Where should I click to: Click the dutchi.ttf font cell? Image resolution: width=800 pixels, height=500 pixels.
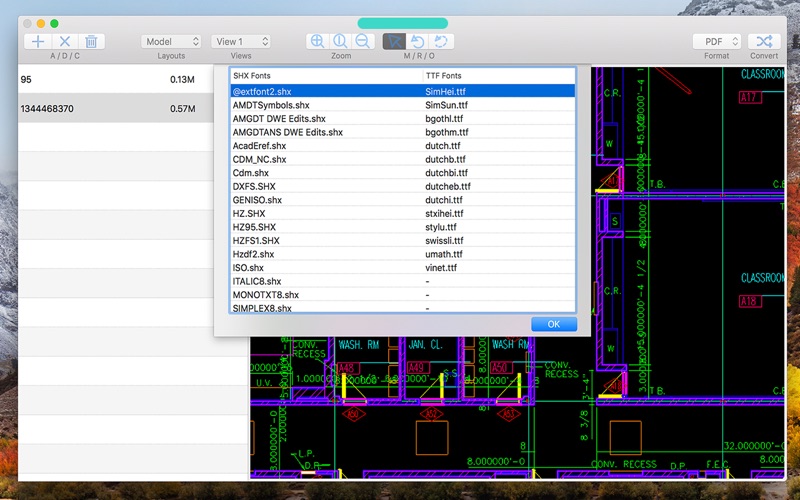(444, 200)
